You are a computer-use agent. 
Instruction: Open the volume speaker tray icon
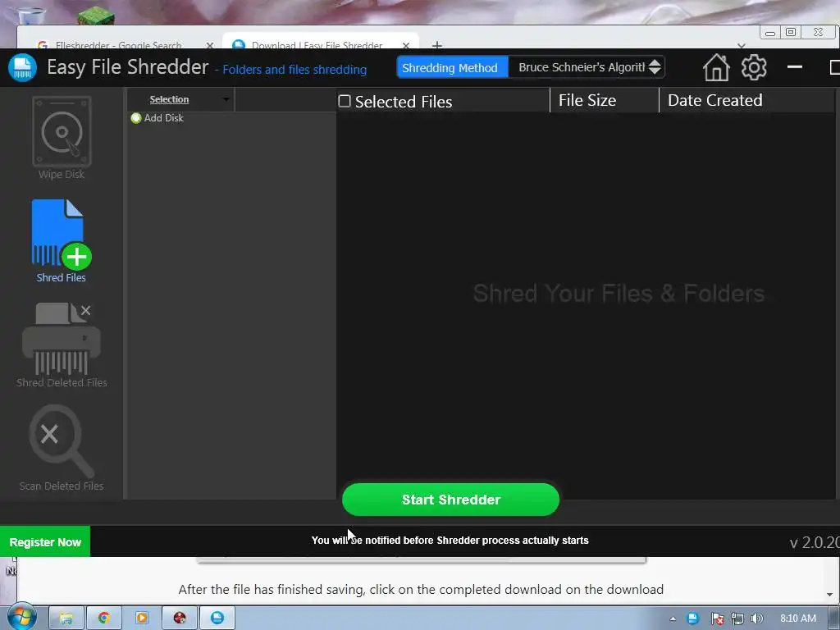[757, 619]
